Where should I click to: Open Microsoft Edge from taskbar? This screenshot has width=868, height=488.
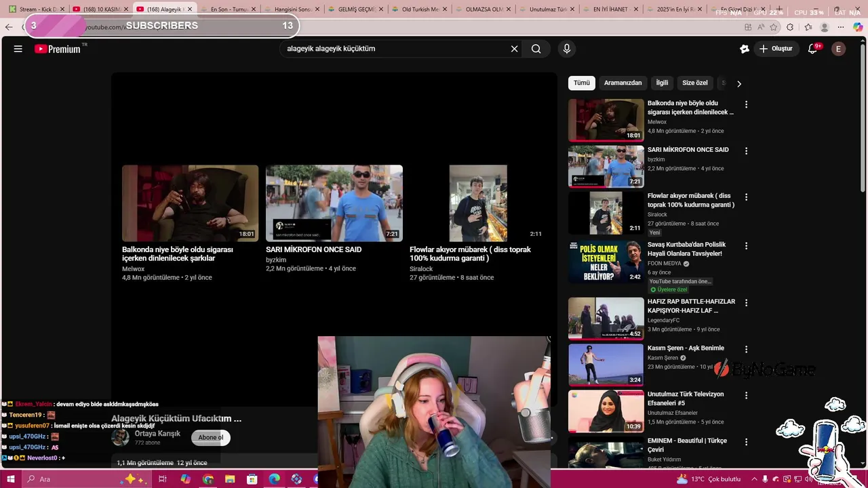[274, 479]
